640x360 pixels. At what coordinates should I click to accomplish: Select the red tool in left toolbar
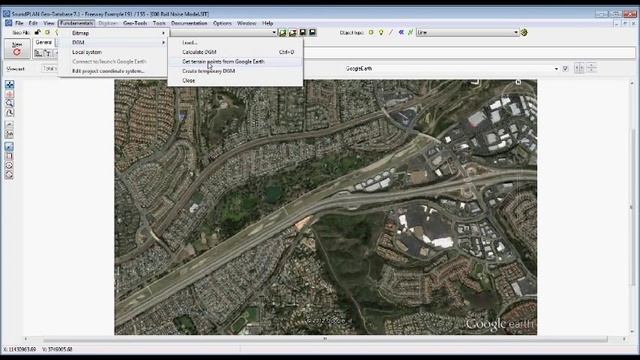[x=9, y=94]
